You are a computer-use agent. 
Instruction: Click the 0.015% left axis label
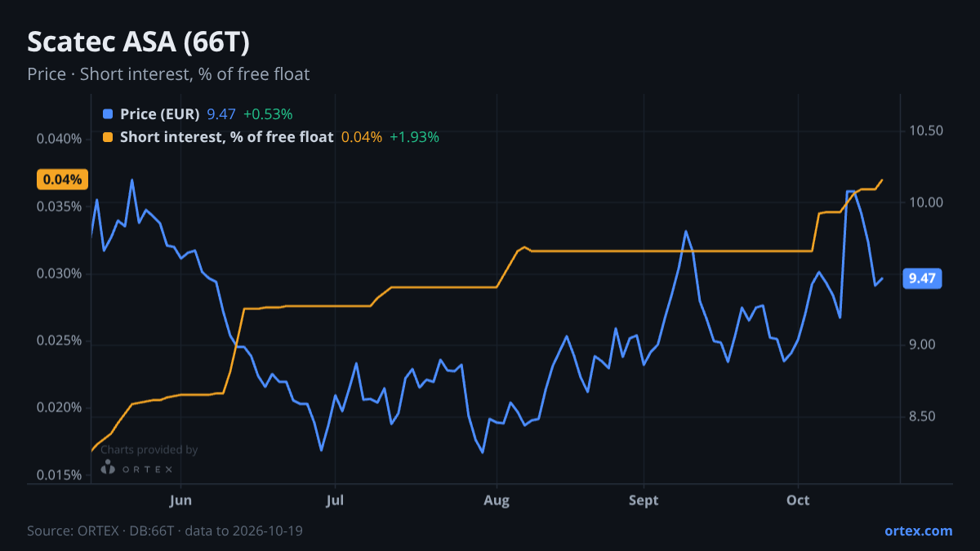[60, 475]
